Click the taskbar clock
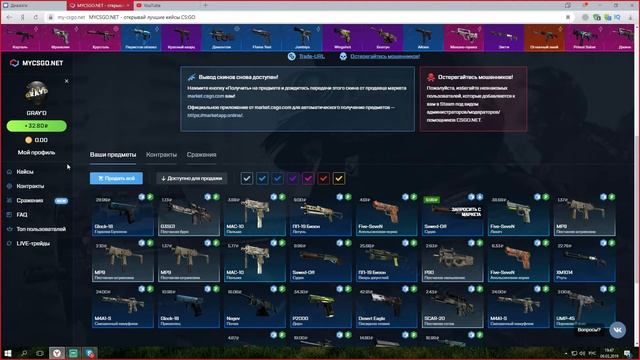The width and height of the screenshot is (640, 360). [x=609, y=353]
